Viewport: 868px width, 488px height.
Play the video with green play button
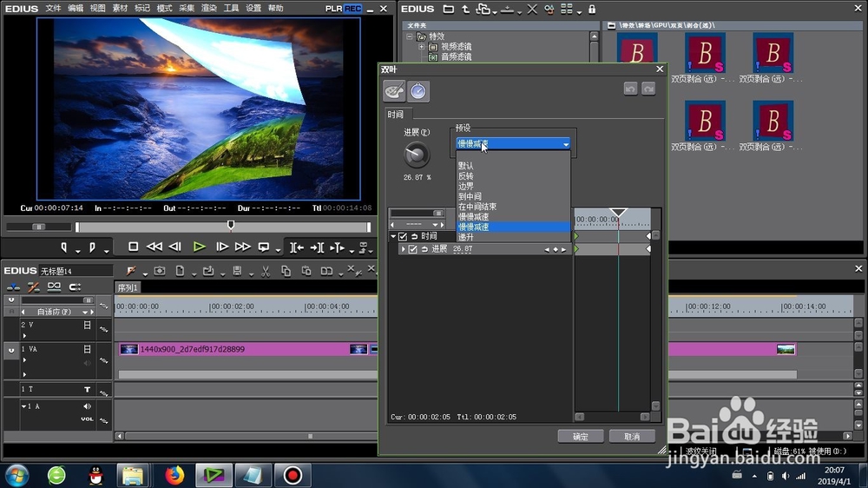point(200,247)
